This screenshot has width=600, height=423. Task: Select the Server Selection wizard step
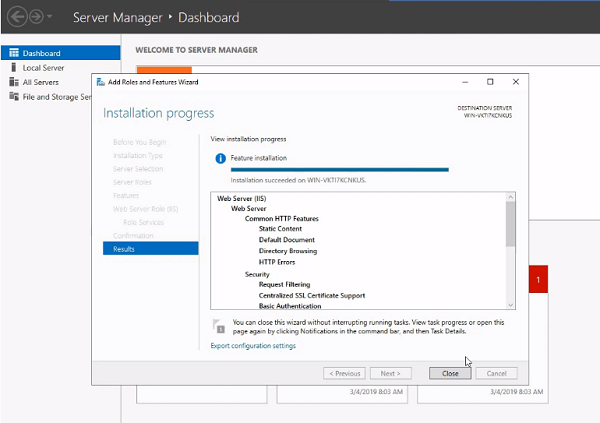(x=138, y=168)
